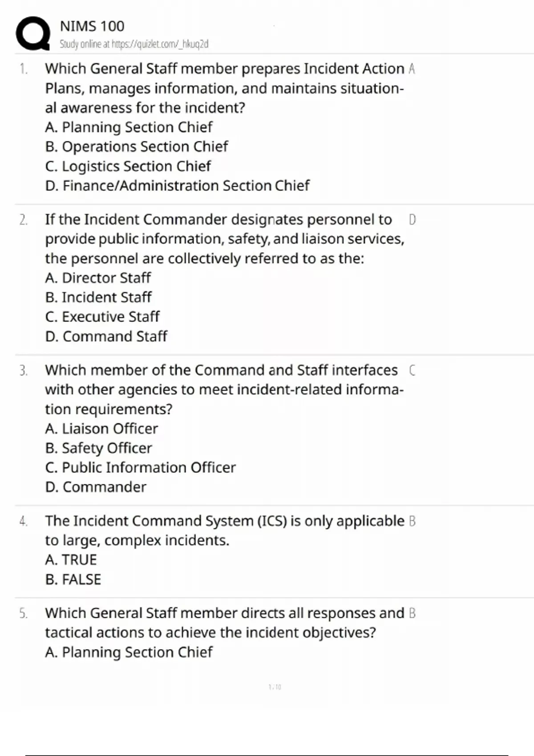Select answer A. Planning Section Chief in question 1

(x=129, y=127)
